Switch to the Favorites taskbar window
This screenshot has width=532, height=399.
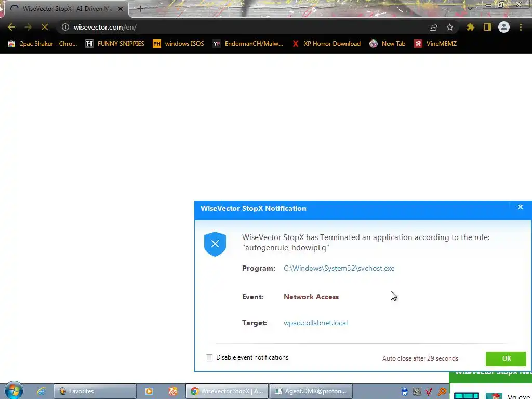click(x=95, y=391)
